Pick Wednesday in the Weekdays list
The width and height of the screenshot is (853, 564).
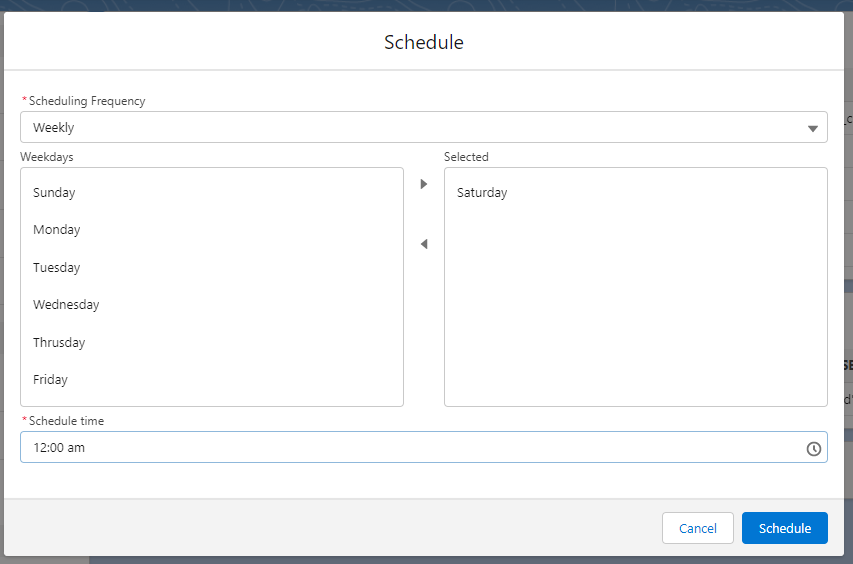(66, 305)
